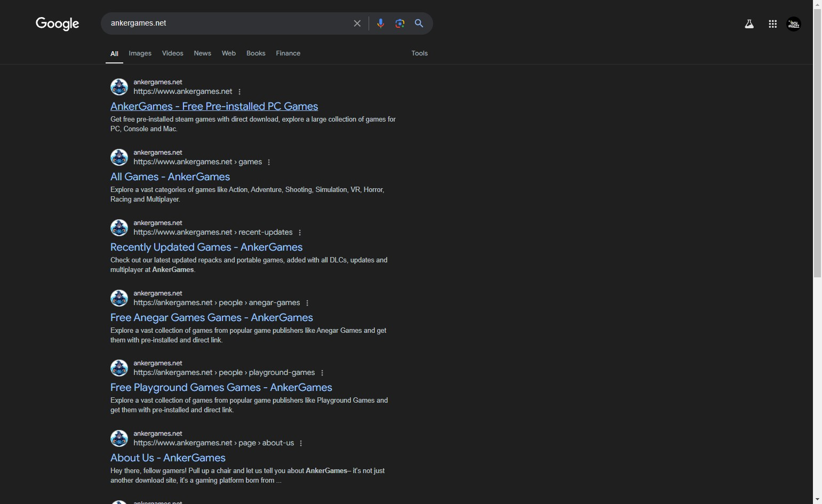Viewport: 822px width, 504px height.
Task: Open the Google apps grid
Action: (x=772, y=24)
